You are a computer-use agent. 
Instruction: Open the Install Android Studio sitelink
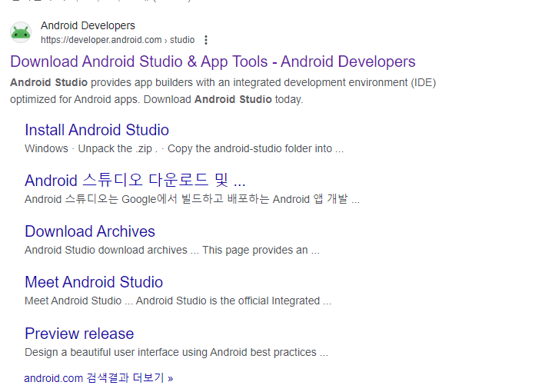click(x=97, y=130)
